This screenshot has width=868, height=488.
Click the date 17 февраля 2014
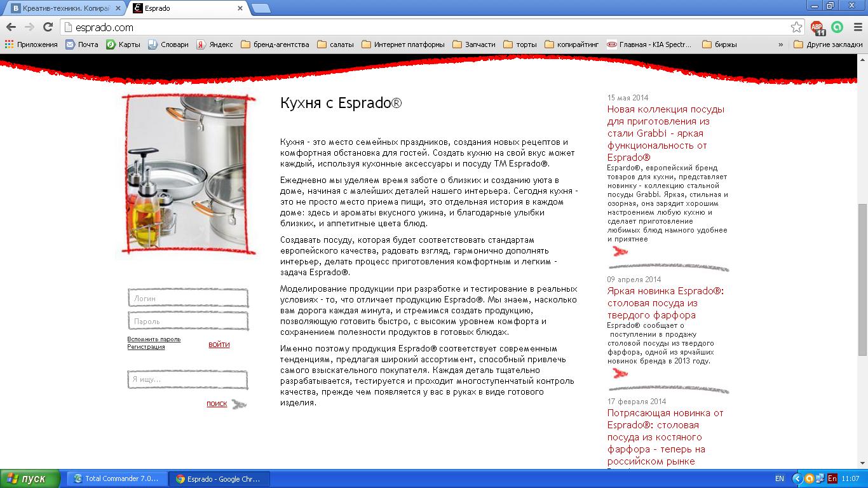pyautogui.click(x=637, y=402)
